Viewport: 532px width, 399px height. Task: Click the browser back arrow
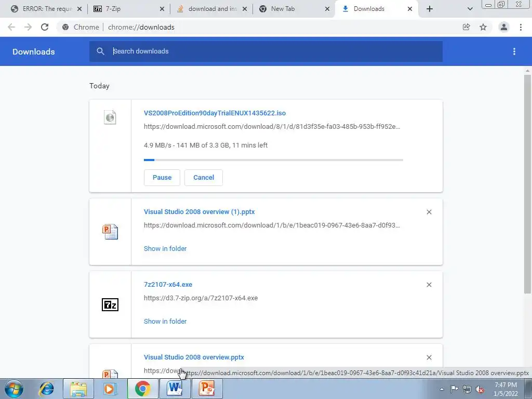point(11,27)
